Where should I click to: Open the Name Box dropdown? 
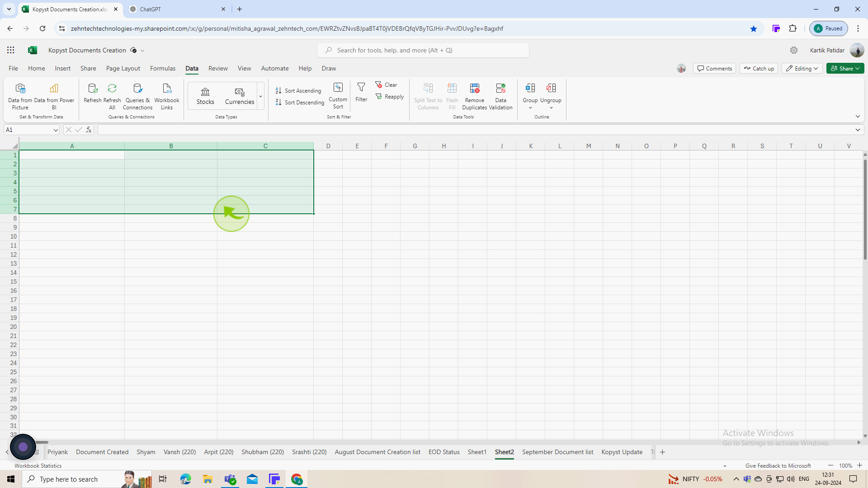(x=56, y=130)
